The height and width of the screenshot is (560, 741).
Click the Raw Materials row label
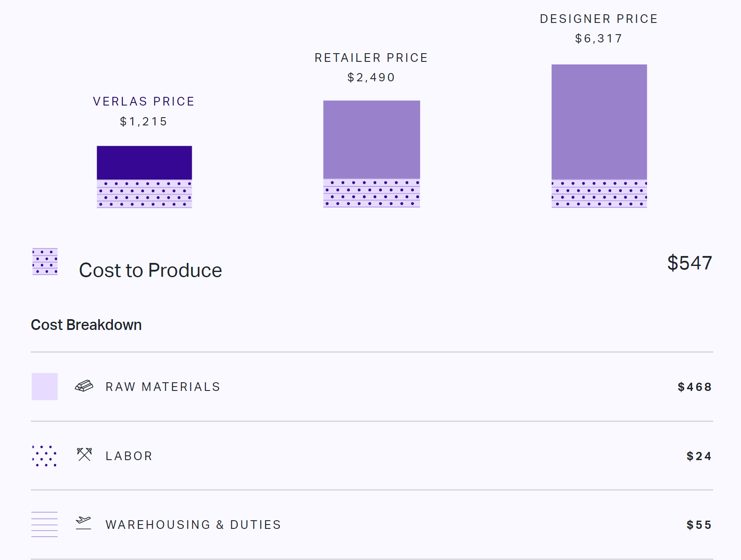pos(163,387)
